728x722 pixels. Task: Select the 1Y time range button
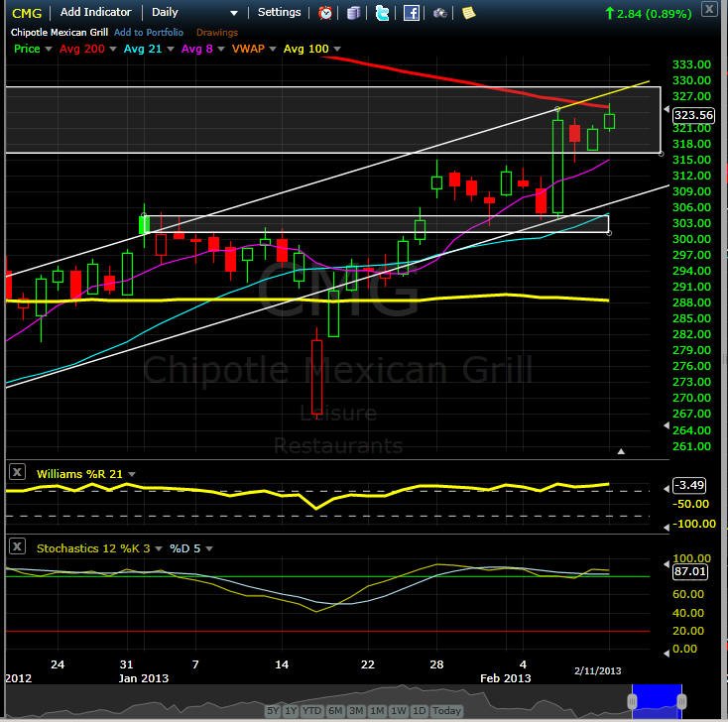291,710
